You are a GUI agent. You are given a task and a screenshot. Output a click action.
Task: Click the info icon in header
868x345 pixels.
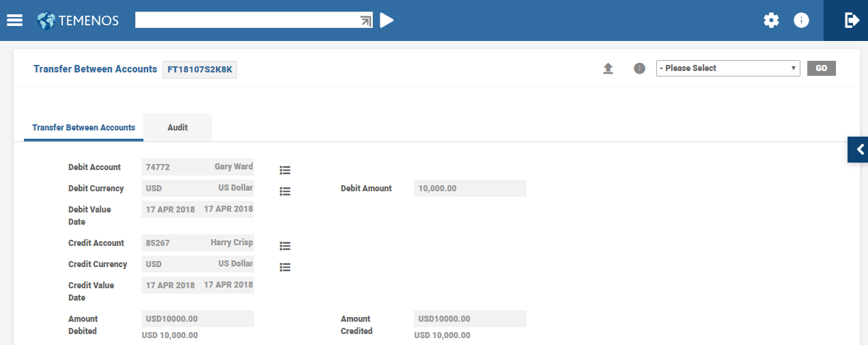(x=801, y=20)
